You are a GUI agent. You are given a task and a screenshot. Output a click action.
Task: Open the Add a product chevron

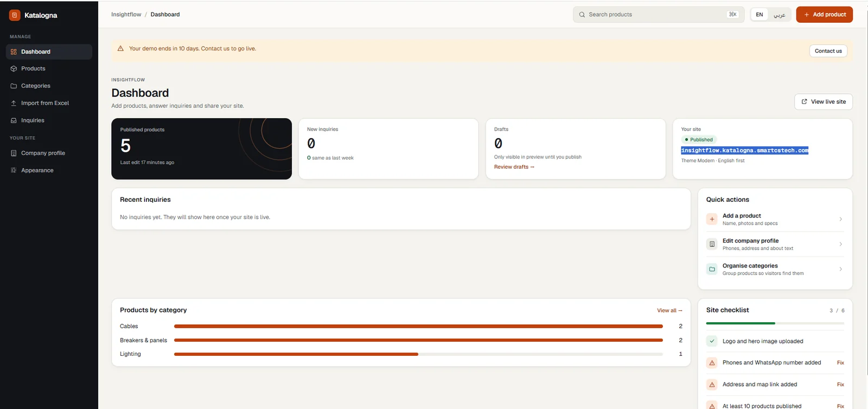(x=840, y=219)
